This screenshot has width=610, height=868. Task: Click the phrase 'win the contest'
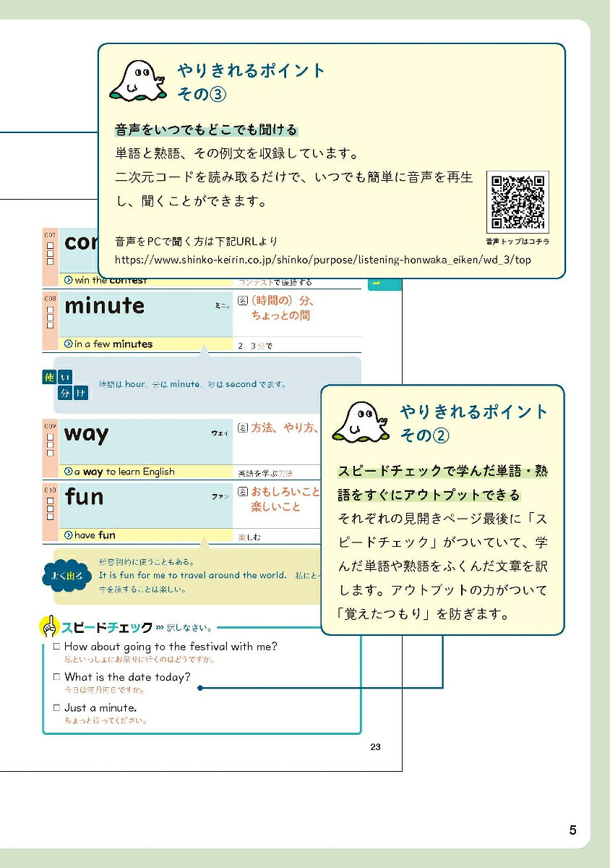point(111,281)
